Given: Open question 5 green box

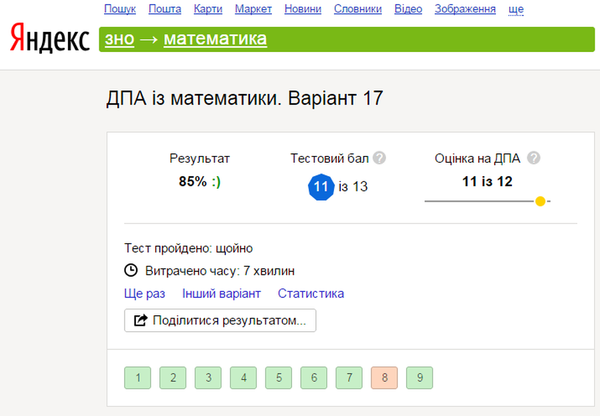Looking at the screenshot, I should coord(278,378).
